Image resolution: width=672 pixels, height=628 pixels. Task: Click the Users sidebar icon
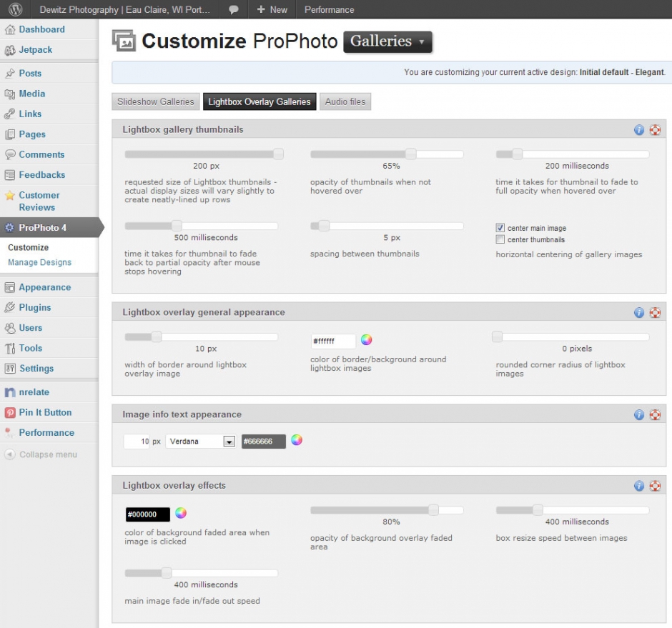pyautogui.click(x=10, y=328)
